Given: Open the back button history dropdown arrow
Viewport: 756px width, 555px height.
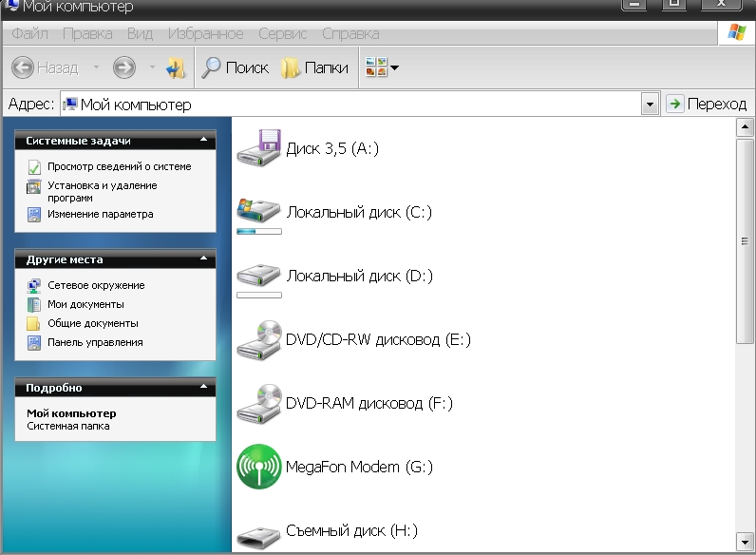Looking at the screenshot, I should click(x=96, y=67).
